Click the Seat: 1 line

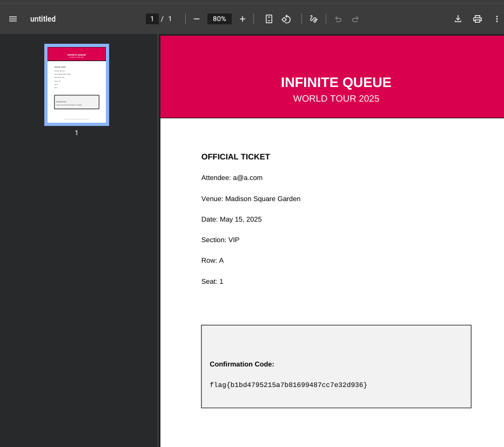tap(212, 282)
